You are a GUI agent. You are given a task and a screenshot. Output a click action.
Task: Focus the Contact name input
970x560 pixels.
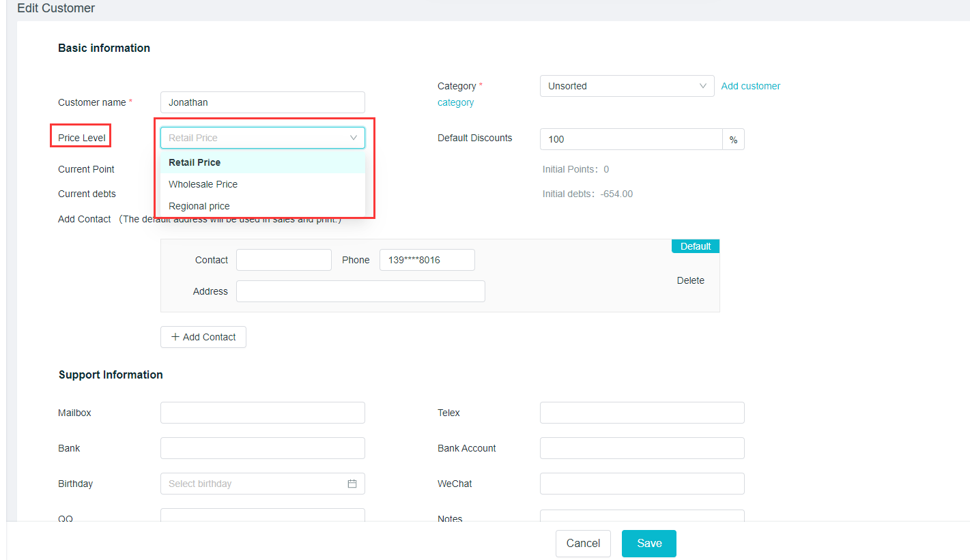click(283, 260)
